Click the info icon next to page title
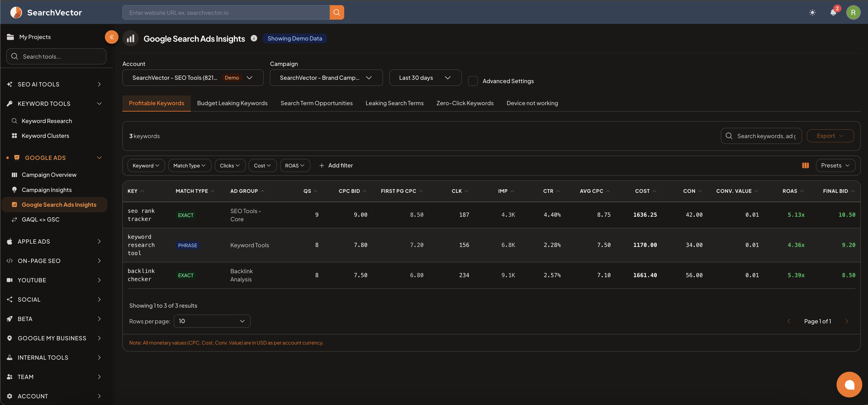The width and height of the screenshot is (868, 405). (x=254, y=38)
